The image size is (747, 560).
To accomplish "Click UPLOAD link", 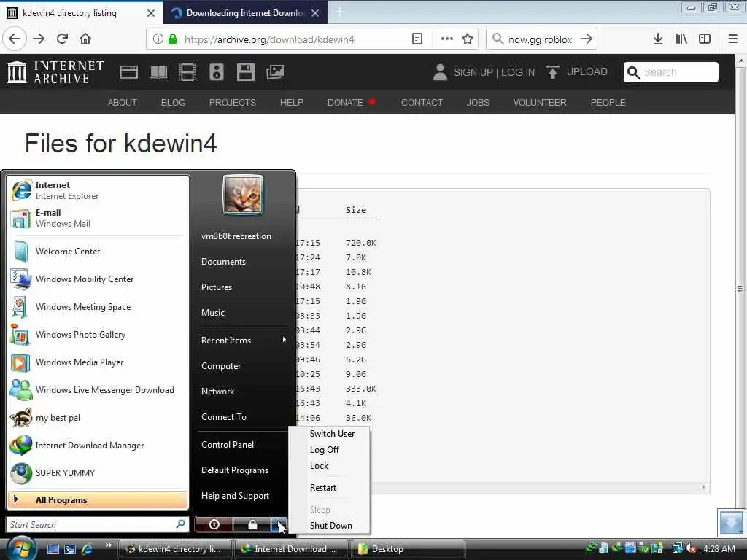I will click(x=577, y=72).
